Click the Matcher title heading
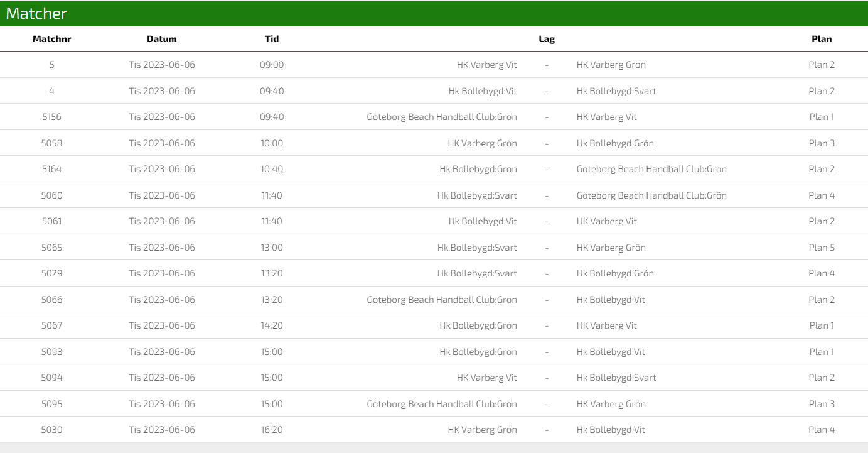 (36, 13)
